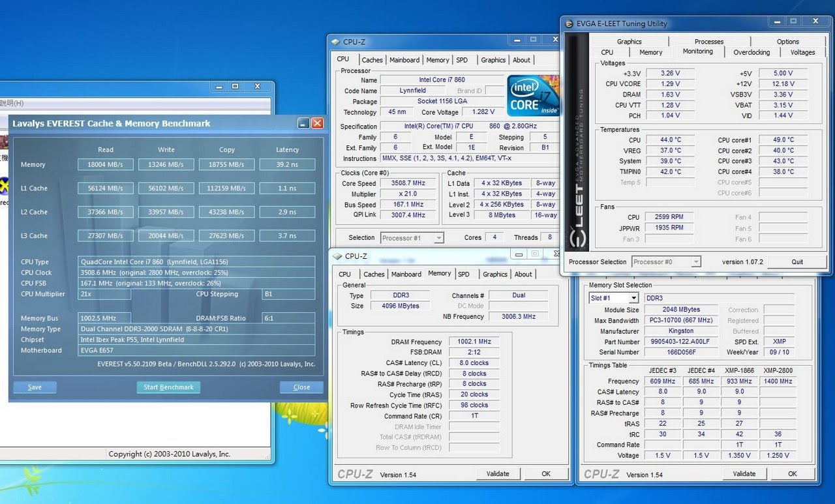Click DRAM Frequency field 1002.1 MHz
835x504 pixels.
coord(474,342)
